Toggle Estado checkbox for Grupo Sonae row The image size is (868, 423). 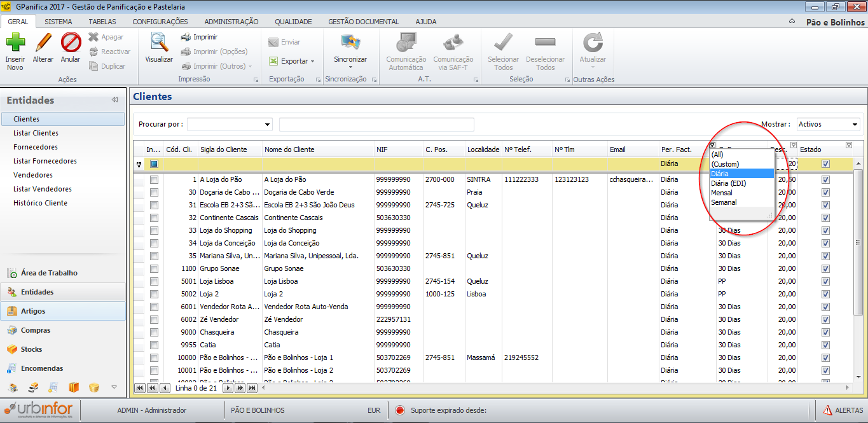click(825, 269)
